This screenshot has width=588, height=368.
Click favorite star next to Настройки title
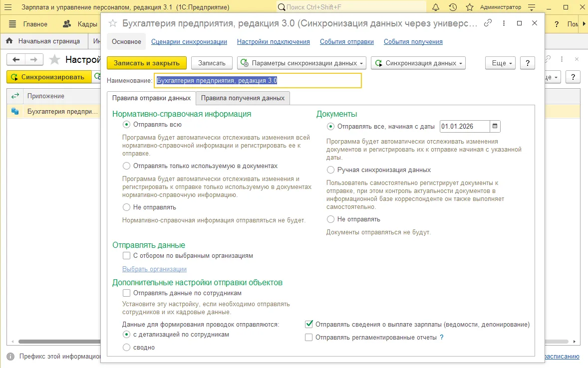[x=55, y=59]
